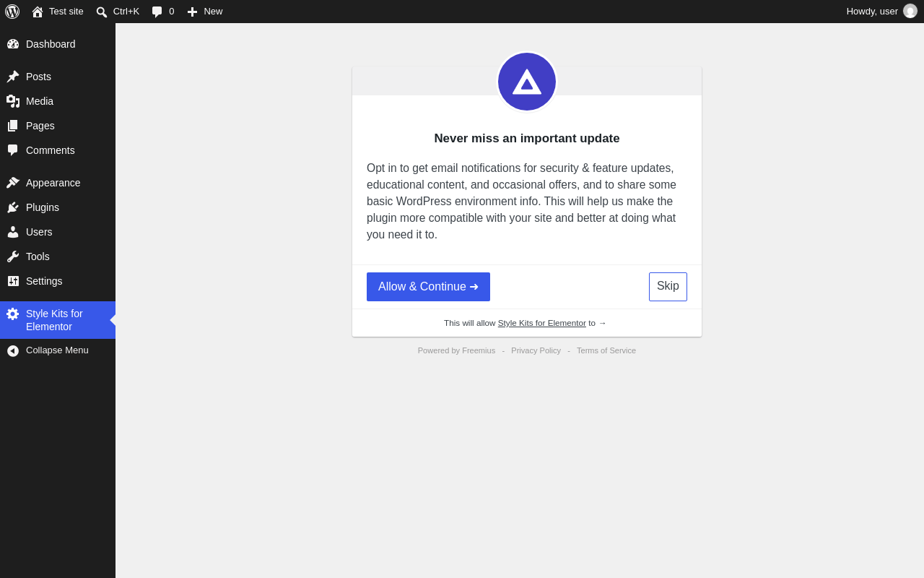Open the Terms of Service link
The image size is (924, 578).
coord(606,350)
